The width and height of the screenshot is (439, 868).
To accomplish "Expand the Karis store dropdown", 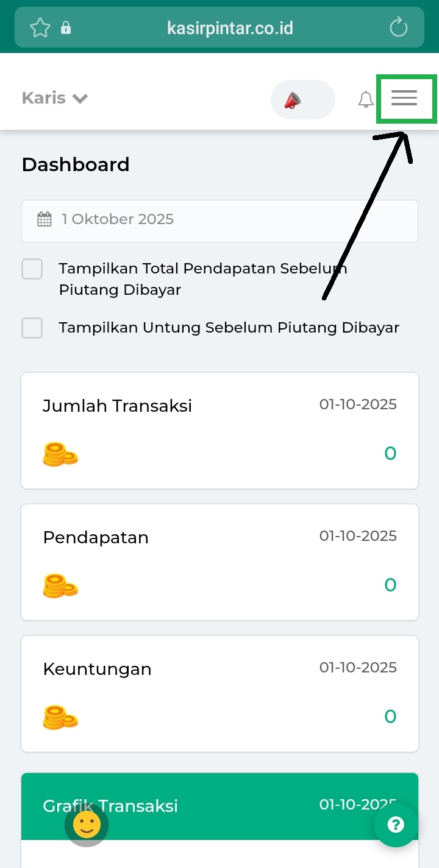I will tap(55, 98).
